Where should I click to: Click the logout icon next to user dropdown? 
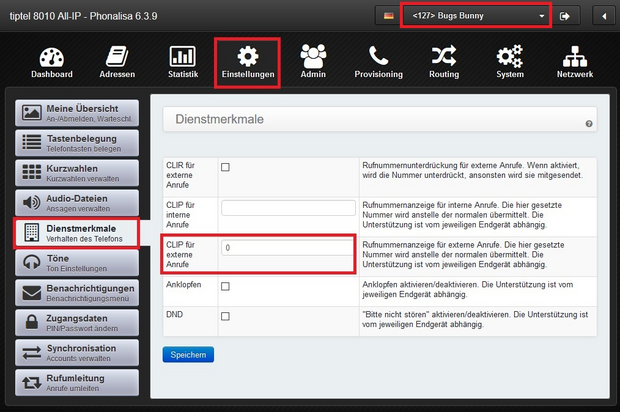pos(566,17)
